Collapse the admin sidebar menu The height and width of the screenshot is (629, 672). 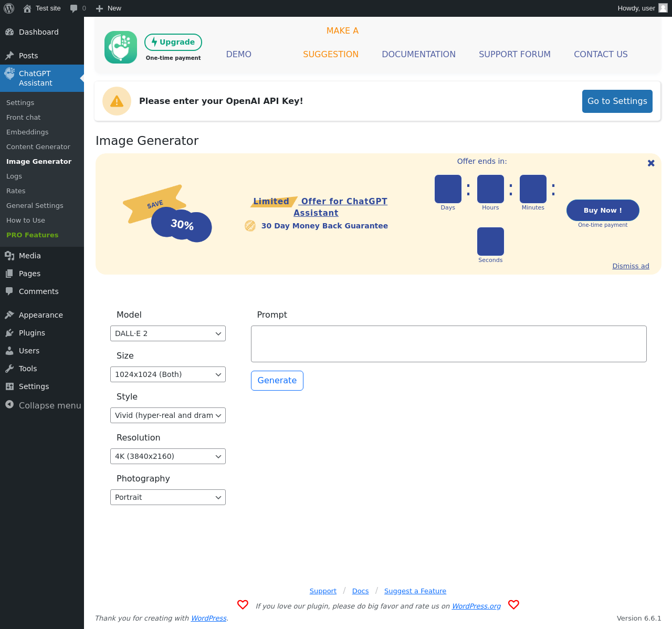tap(42, 405)
